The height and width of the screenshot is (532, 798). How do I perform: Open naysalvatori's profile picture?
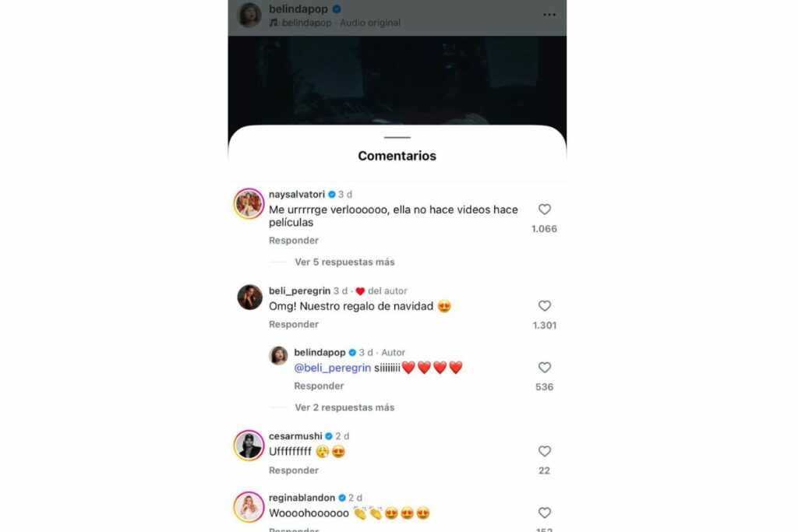tap(249, 203)
